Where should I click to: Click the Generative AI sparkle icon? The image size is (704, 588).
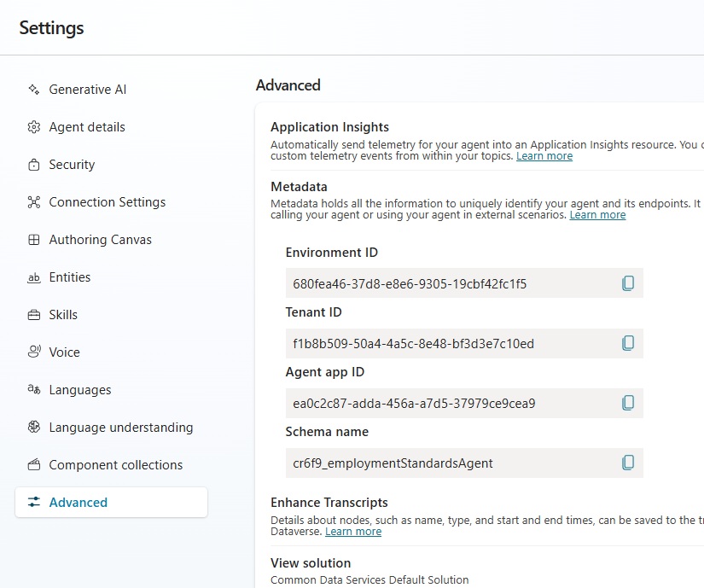click(x=34, y=90)
